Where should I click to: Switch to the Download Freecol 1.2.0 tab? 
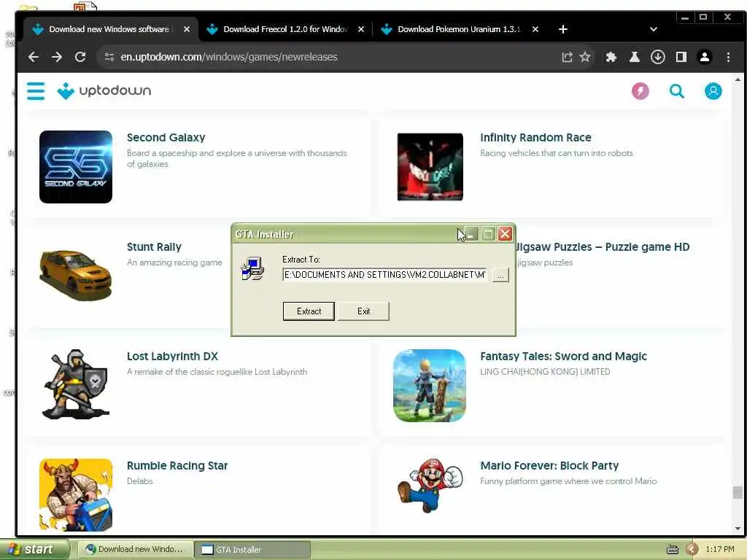(x=285, y=29)
